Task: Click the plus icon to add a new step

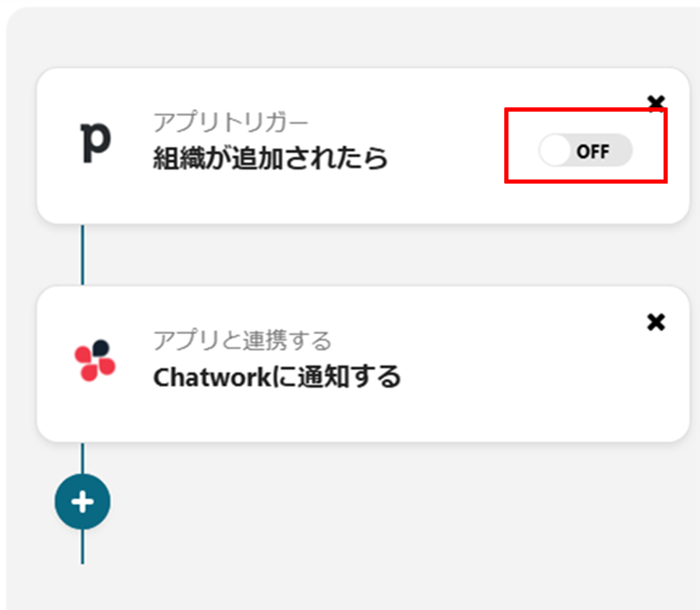Action: click(82, 501)
